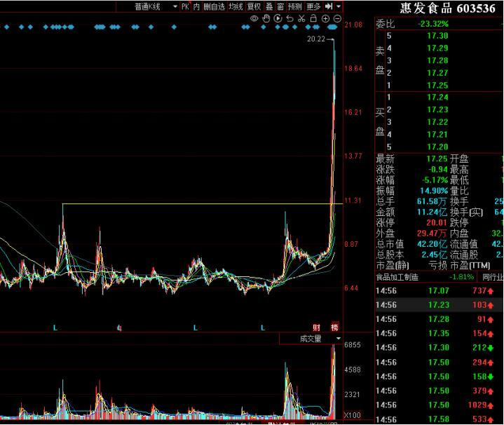Click the red 财 marker on chart
This screenshot has height=425, width=504.
click(x=316, y=328)
